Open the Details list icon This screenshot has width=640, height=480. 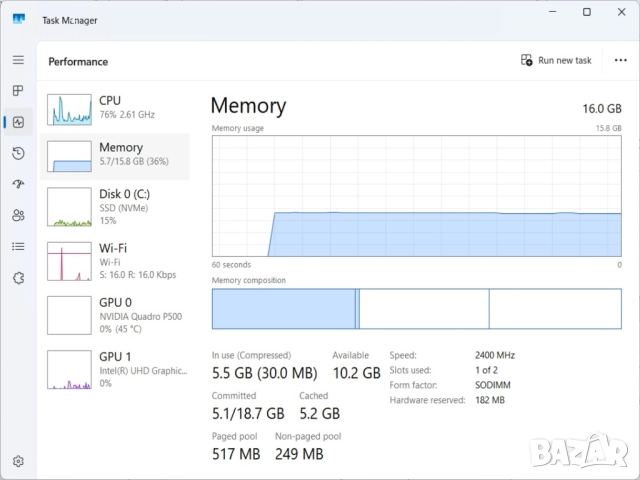click(x=18, y=246)
